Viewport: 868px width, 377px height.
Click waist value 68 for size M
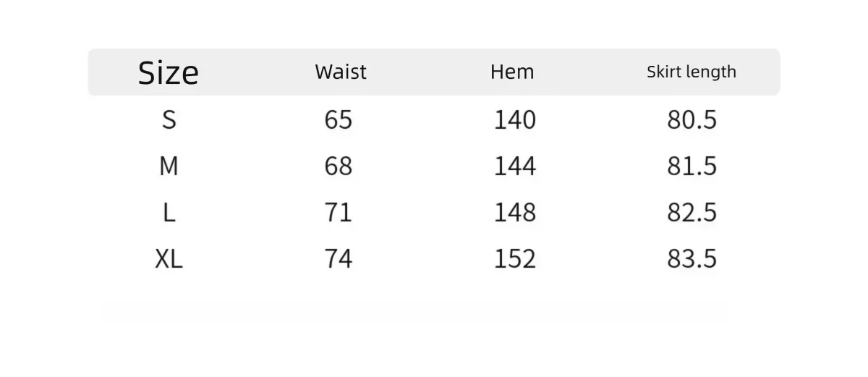339,166
